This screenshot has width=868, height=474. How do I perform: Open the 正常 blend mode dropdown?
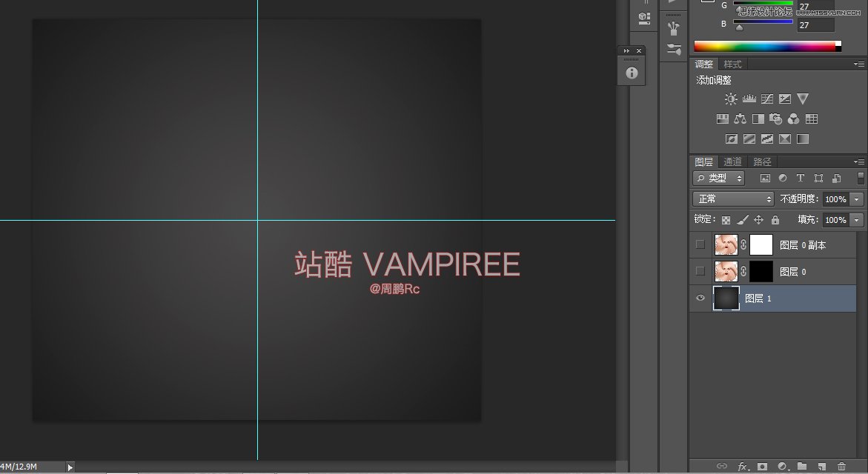click(733, 198)
